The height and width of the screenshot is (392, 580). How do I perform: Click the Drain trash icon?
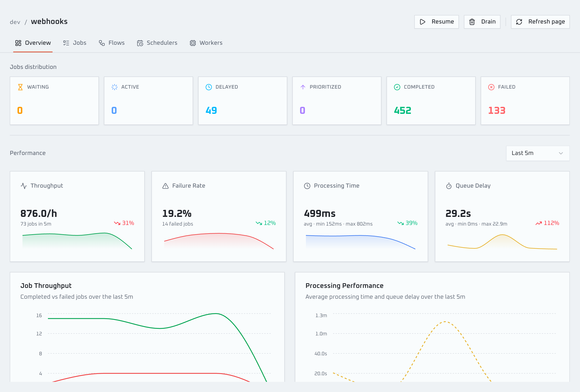click(472, 22)
